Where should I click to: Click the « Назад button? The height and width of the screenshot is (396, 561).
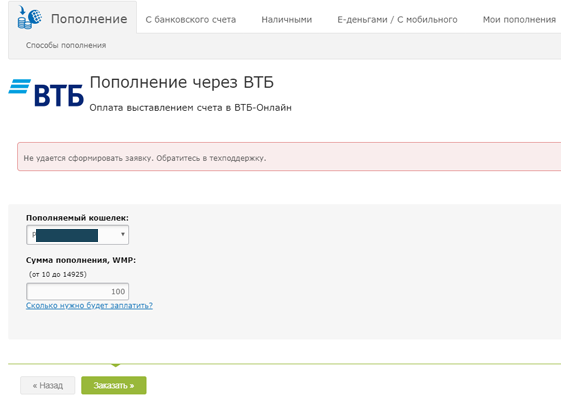pyautogui.click(x=48, y=385)
